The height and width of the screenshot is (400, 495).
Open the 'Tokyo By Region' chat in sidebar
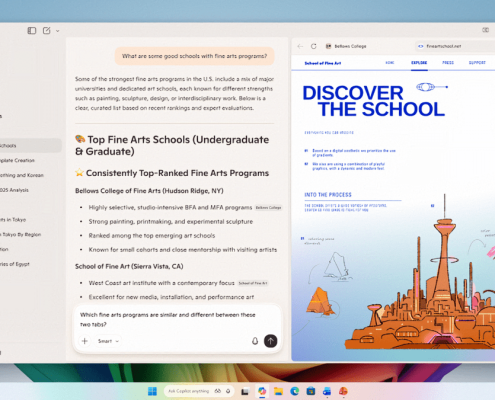30,234
